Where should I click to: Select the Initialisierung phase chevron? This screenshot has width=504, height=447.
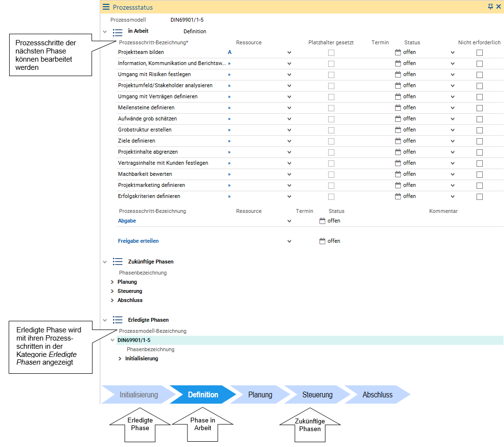click(139, 394)
